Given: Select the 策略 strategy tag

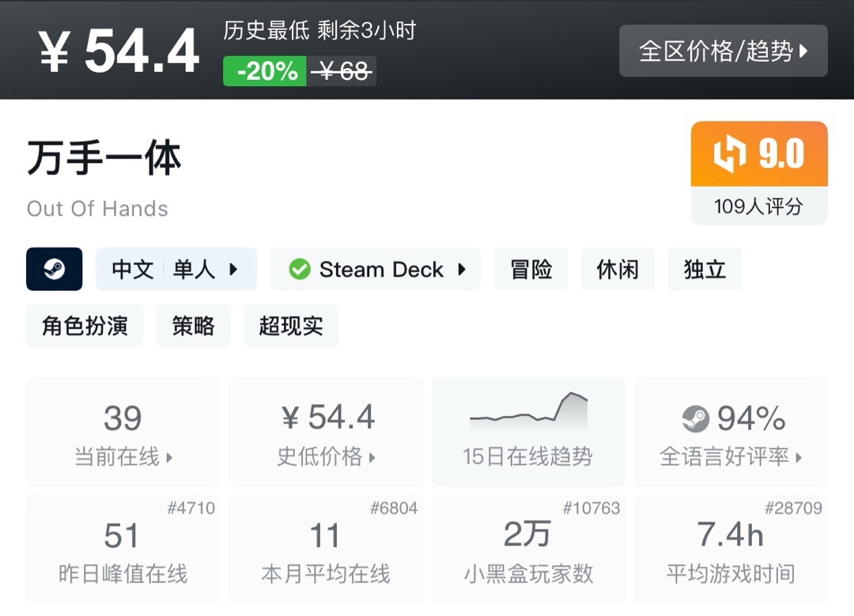Looking at the screenshot, I should click(193, 326).
